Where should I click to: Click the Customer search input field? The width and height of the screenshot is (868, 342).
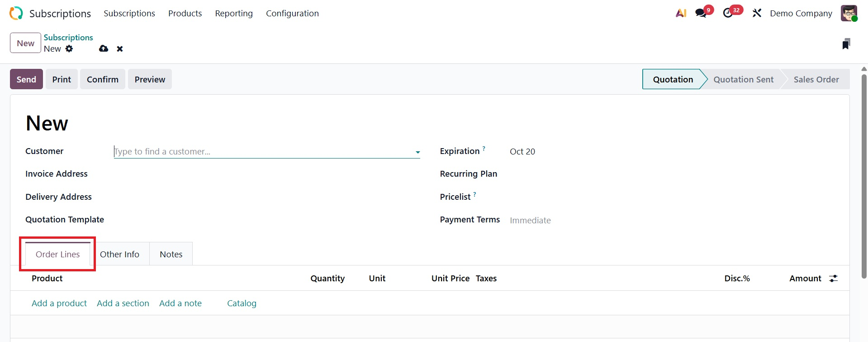[262, 152]
